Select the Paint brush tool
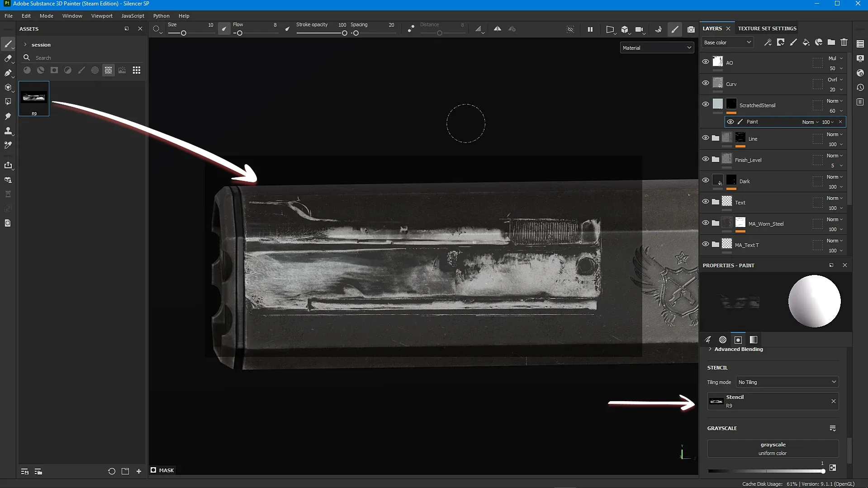This screenshot has height=488, width=868. click(8, 44)
